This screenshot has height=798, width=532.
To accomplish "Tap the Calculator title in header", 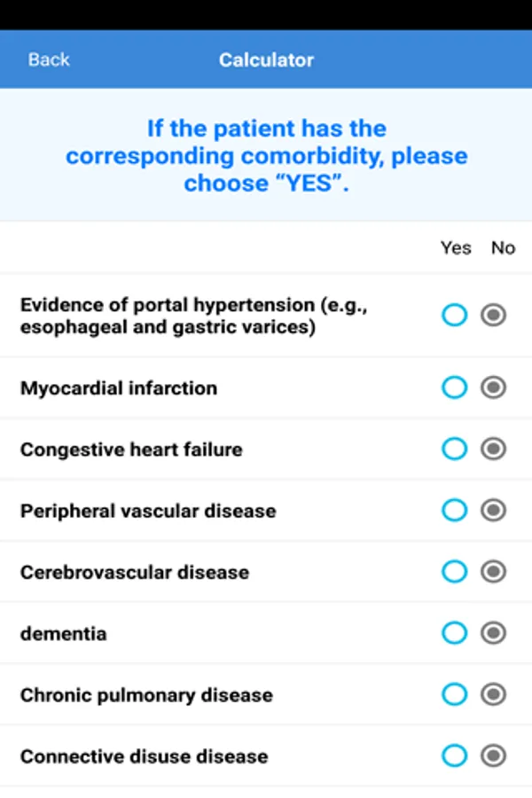I will coord(266,60).
